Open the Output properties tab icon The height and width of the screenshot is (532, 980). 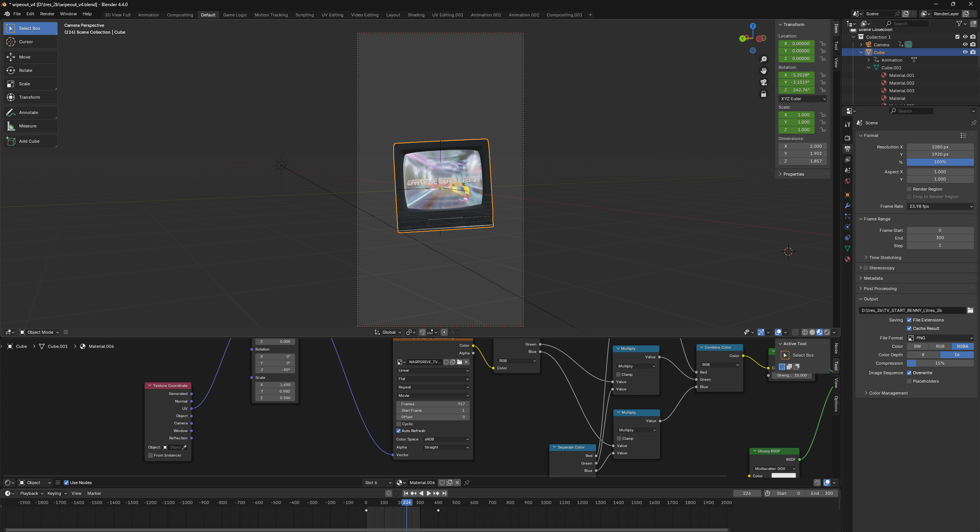pyautogui.click(x=847, y=149)
